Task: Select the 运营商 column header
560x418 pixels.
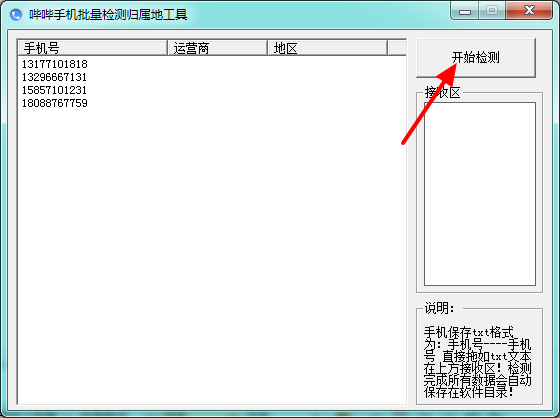Action: pos(218,48)
